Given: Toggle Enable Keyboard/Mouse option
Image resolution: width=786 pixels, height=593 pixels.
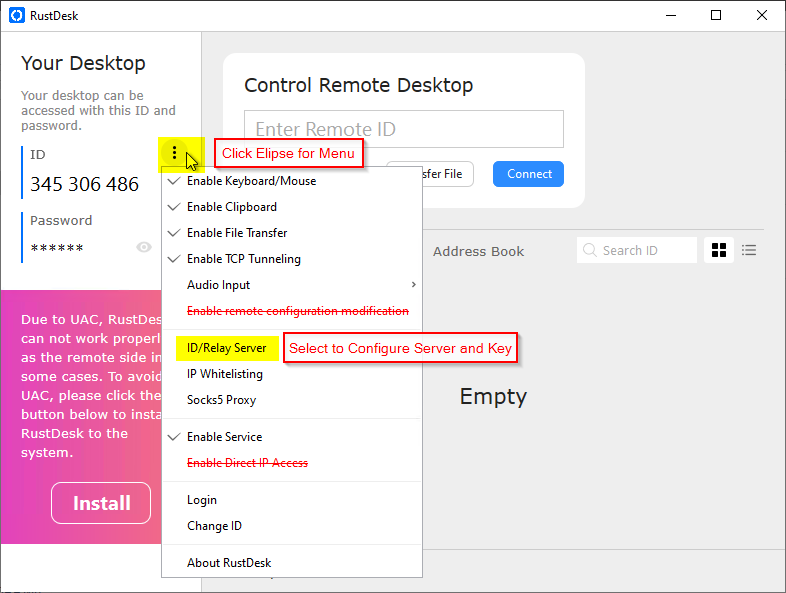Looking at the screenshot, I should point(292,181).
